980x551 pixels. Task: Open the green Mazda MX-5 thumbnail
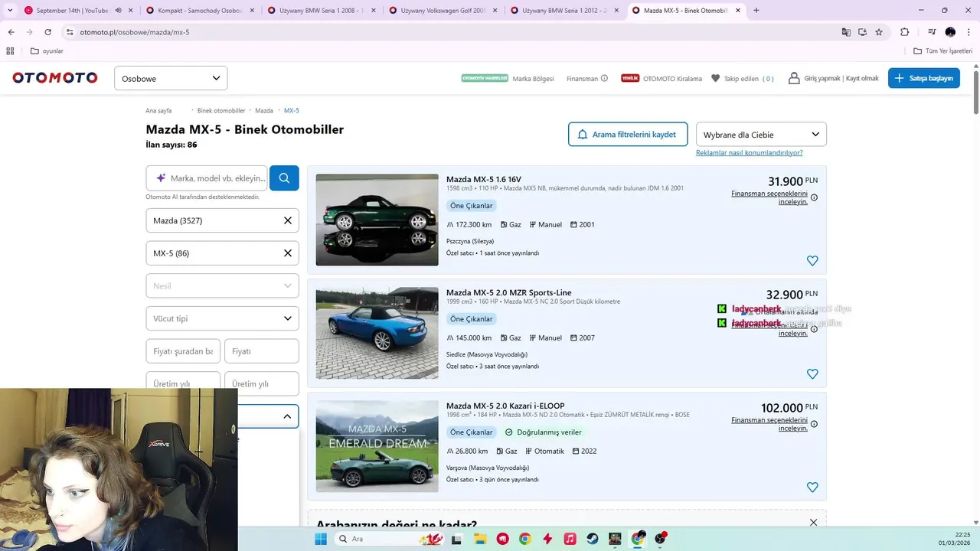377,220
